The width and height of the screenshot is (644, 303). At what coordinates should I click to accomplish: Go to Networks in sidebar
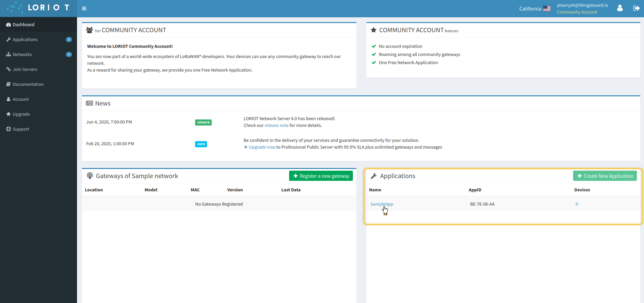(22, 54)
